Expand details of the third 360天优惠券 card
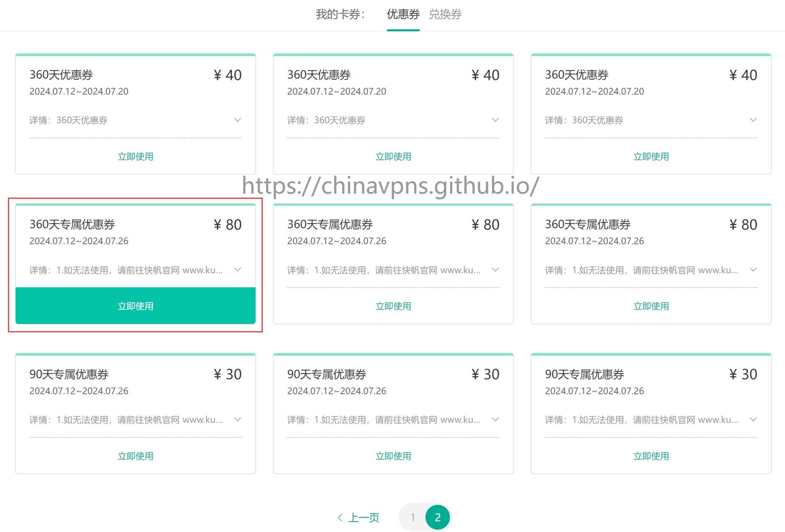The height and width of the screenshot is (532, 785). click(753, 120)
